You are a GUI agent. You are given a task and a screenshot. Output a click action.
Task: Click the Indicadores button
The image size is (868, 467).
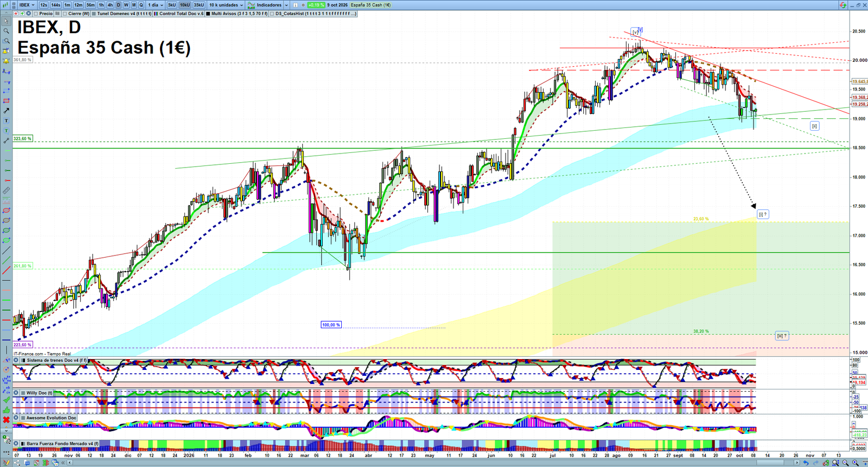265,5
